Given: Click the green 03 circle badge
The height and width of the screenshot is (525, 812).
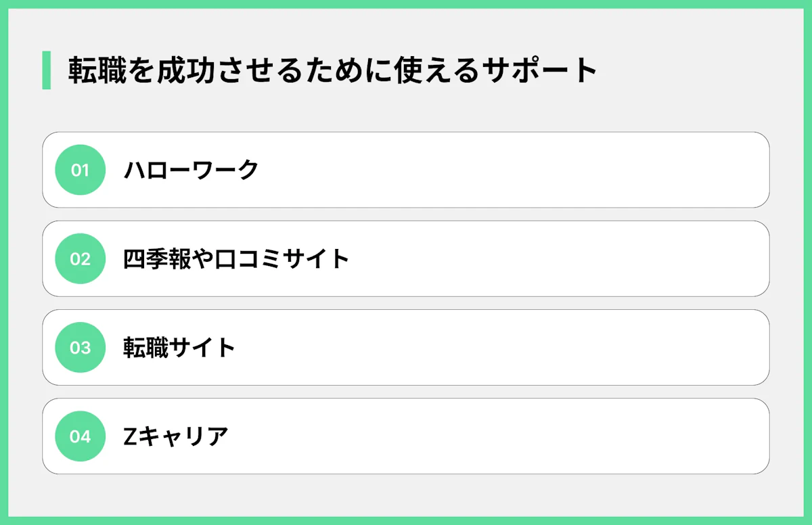Looking at the screenshot, I should point(80,347).
